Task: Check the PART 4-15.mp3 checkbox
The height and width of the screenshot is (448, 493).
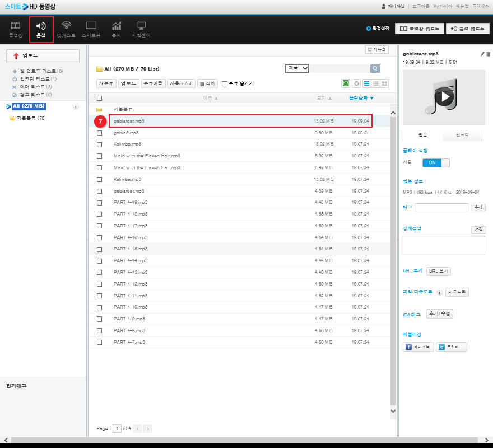Action: (x=99, y=249)
